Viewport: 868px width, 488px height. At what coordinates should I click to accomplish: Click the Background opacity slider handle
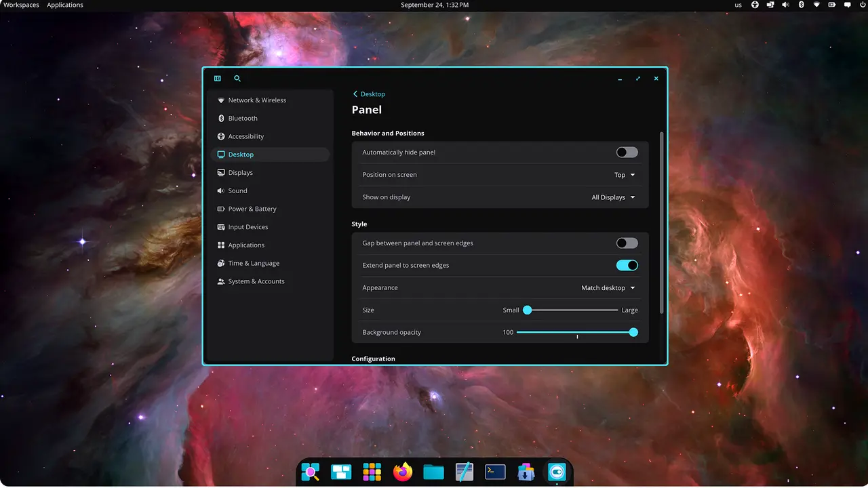633,333
